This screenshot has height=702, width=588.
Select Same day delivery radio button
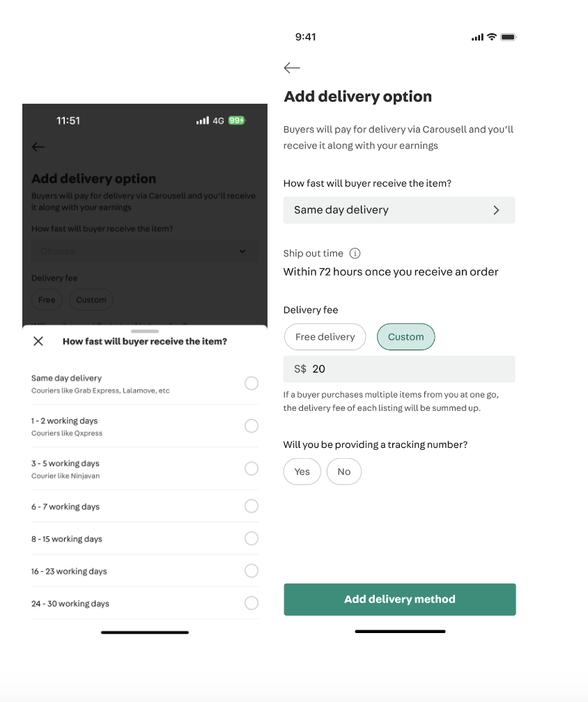pyautogui.click(x=252, y=383)
